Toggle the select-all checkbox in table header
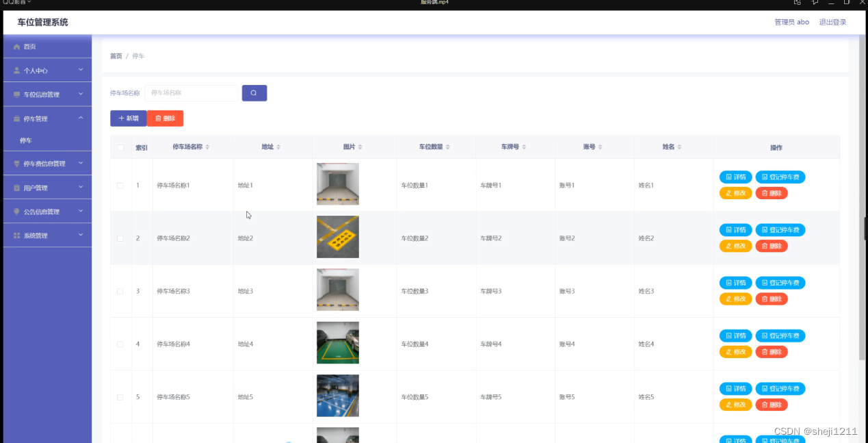Screen dimensions: 868x443 click(120, 147)
